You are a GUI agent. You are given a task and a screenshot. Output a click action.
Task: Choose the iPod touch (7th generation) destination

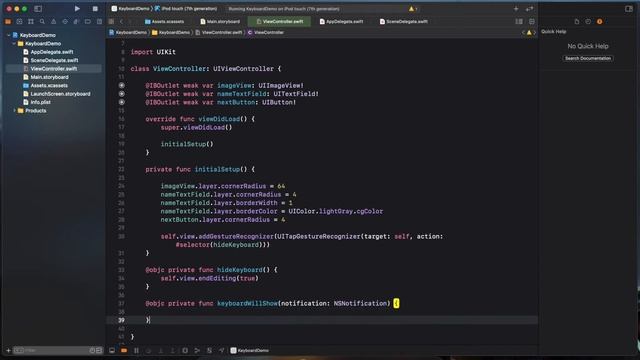tap(186, 9)
